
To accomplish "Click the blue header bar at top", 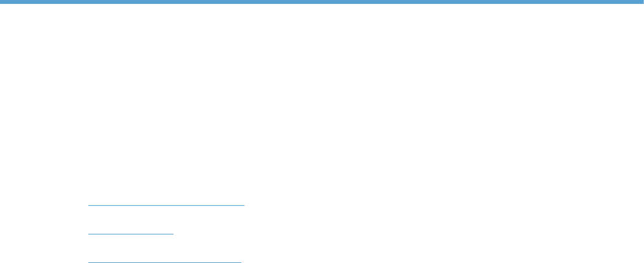I will [x=322, y=2].
